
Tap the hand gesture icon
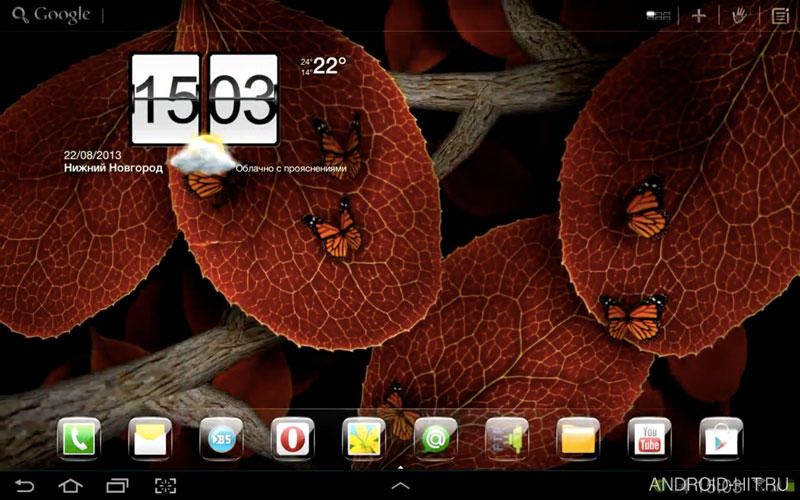[x=739, y=16]
